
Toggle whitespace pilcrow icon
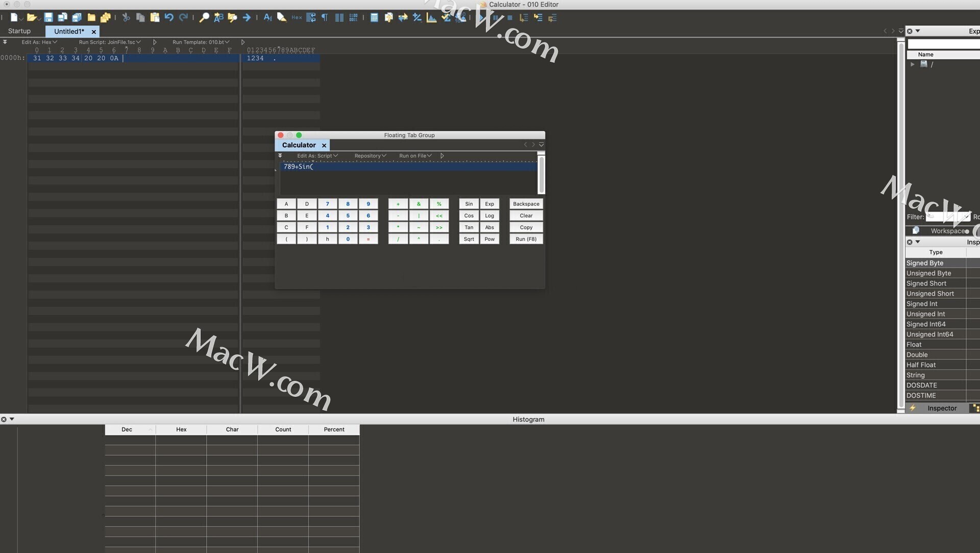tap(325, 17)
